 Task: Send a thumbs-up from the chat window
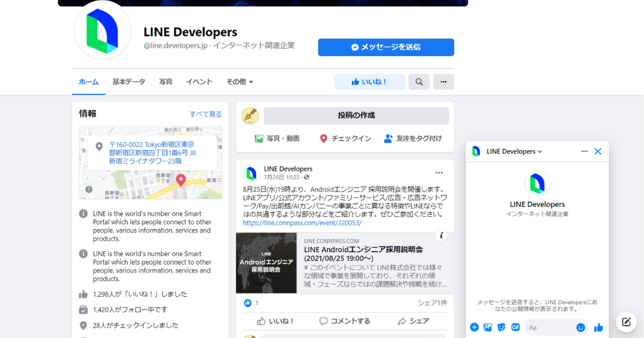(x=598, y=327)
